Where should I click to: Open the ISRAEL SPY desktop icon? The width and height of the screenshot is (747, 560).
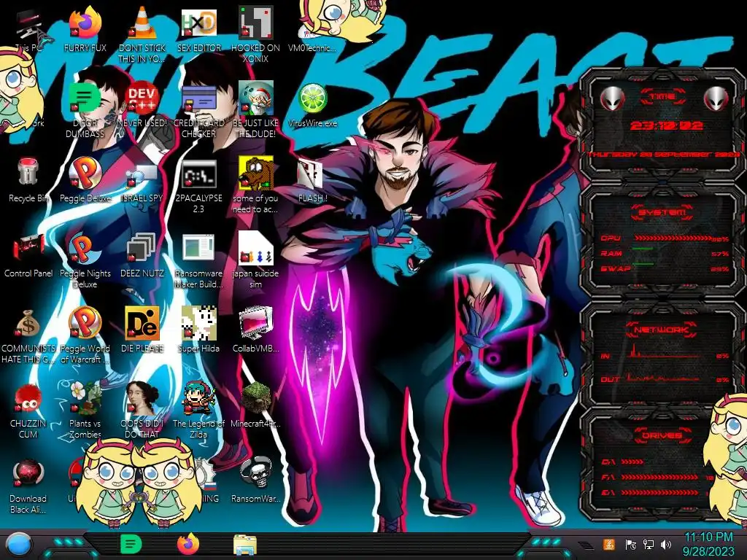142,174
